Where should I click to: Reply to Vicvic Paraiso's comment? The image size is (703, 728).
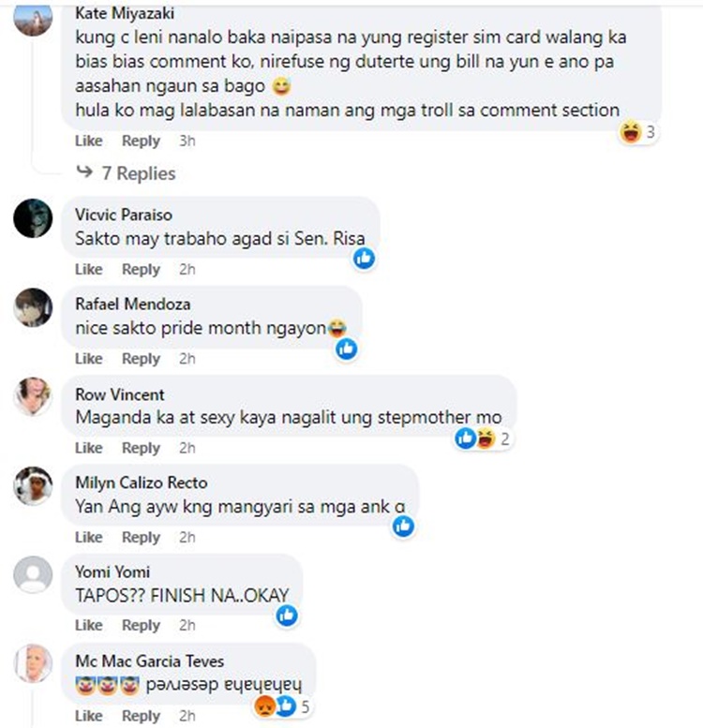point(141,269)
